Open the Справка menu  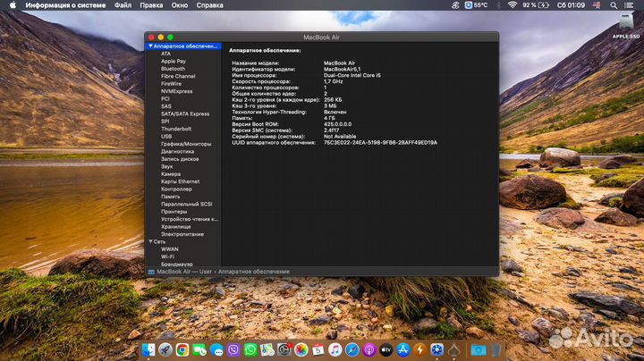210,5
